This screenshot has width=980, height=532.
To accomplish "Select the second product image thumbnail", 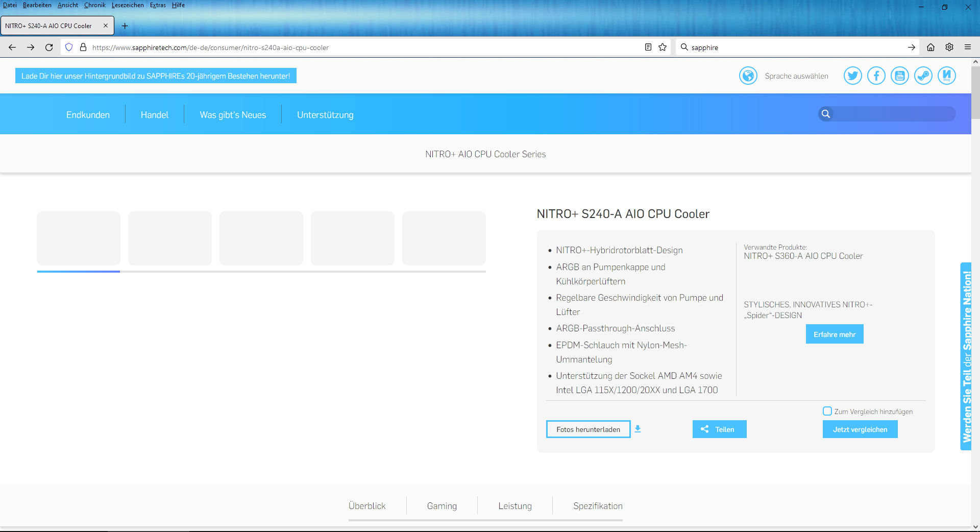I will (170, 238).
